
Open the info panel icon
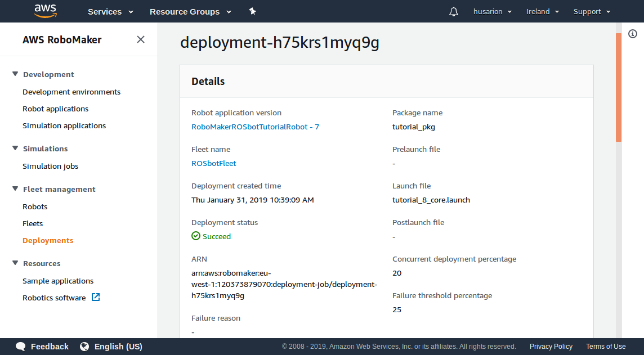tap(633, 34)
